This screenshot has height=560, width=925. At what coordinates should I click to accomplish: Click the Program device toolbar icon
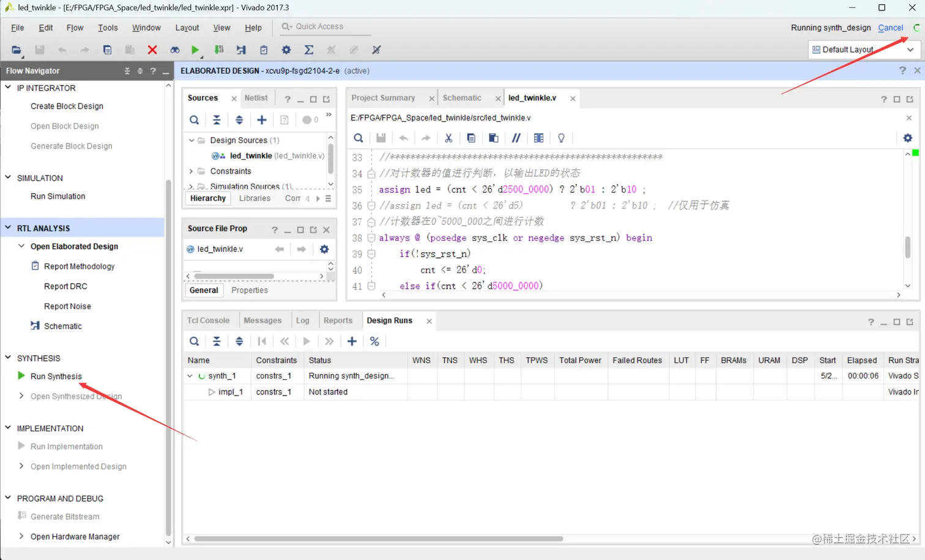point(218,50)
